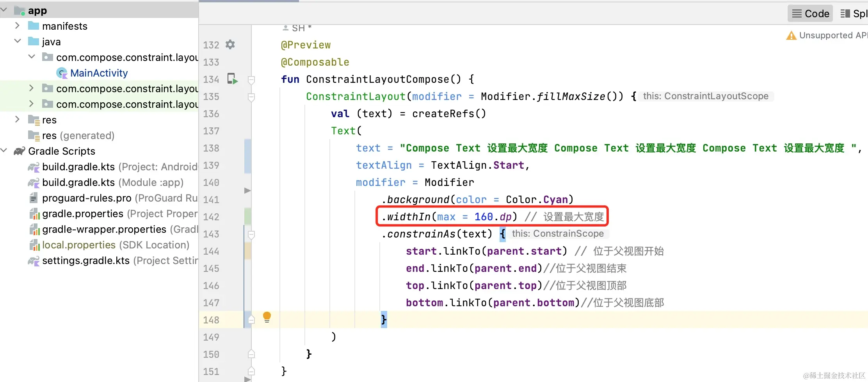Switch the editor to Split view
Screen dimensions: 868x382
(x=854, y=14)
